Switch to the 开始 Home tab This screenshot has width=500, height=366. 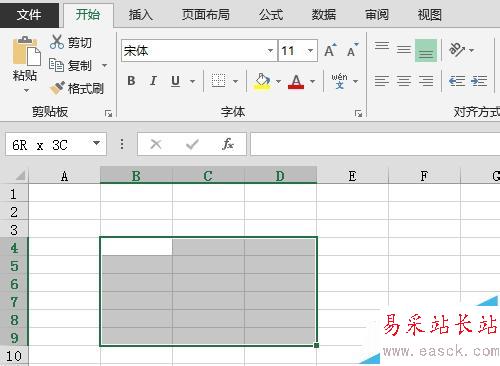click(88, 14)
